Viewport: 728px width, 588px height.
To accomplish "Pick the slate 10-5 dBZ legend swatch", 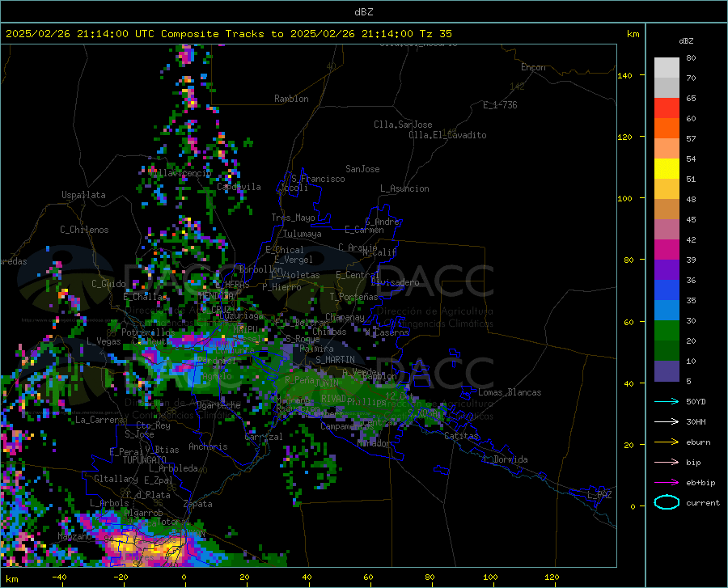I will pyautogui.click(x=667, y=371).
